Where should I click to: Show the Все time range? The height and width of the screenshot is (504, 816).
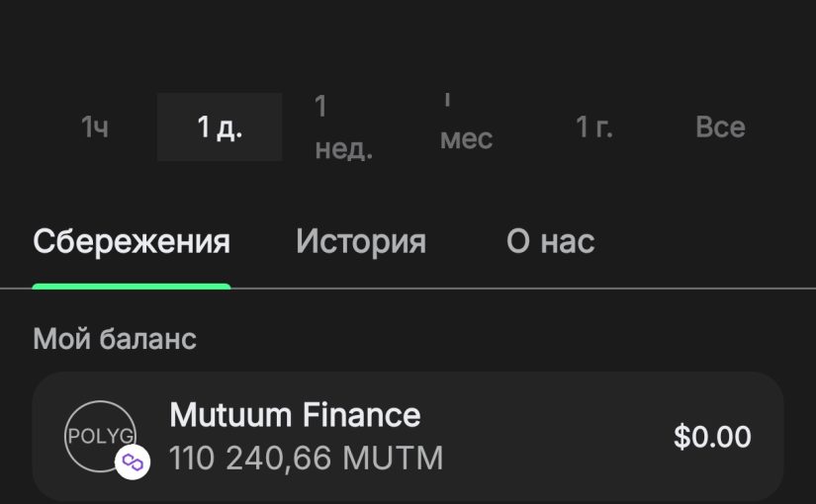pos(720,127)
